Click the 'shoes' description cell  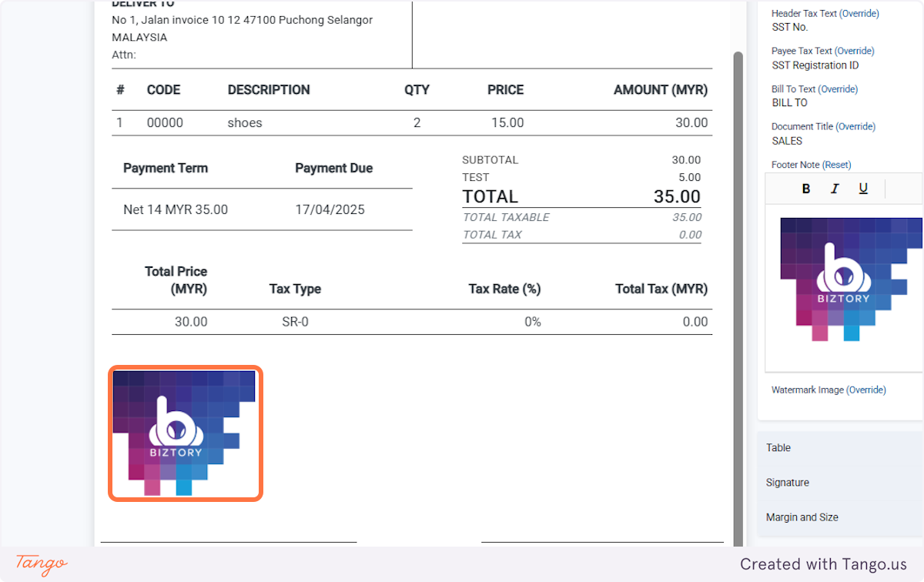[x=245, y=123]
